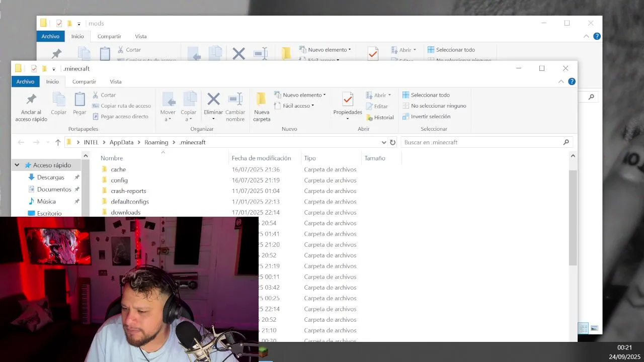Viewport: 644px width, 362px height.
Task: Click the refresh button beside address bar
Action: coord(393,142)
